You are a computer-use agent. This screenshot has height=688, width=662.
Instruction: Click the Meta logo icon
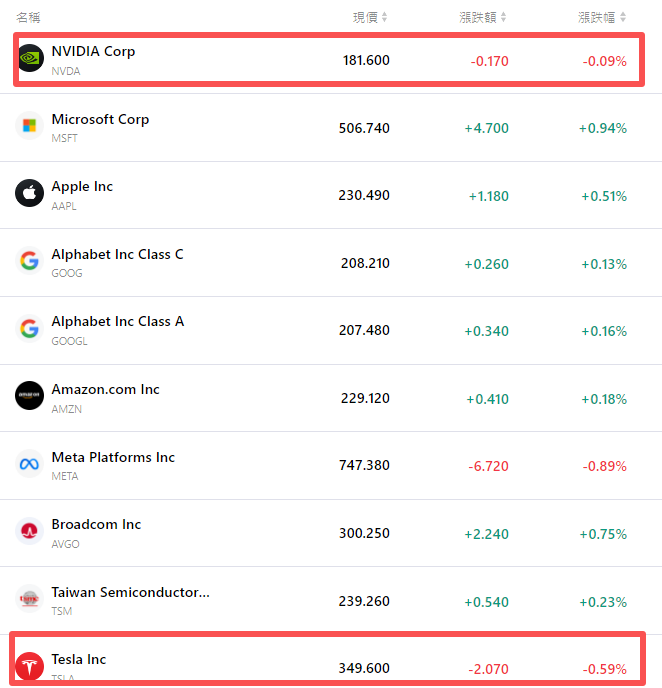pyautogui.click(x=30, y=464)
